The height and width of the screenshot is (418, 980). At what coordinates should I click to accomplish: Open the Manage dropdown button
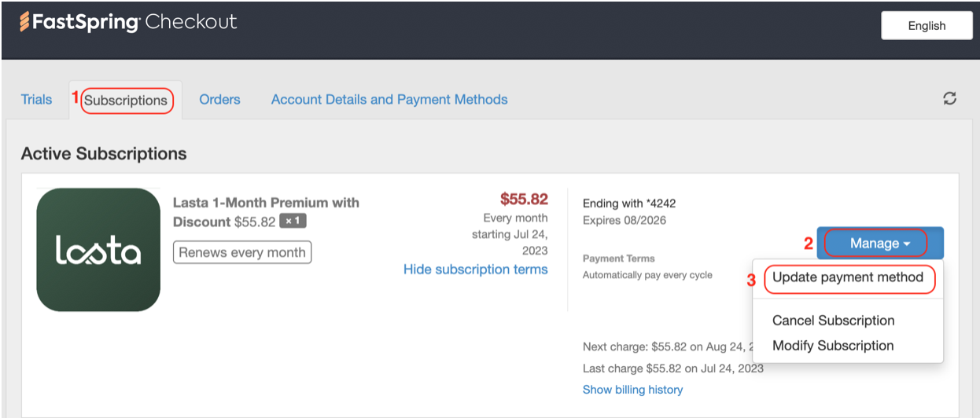tap(879, 244)
